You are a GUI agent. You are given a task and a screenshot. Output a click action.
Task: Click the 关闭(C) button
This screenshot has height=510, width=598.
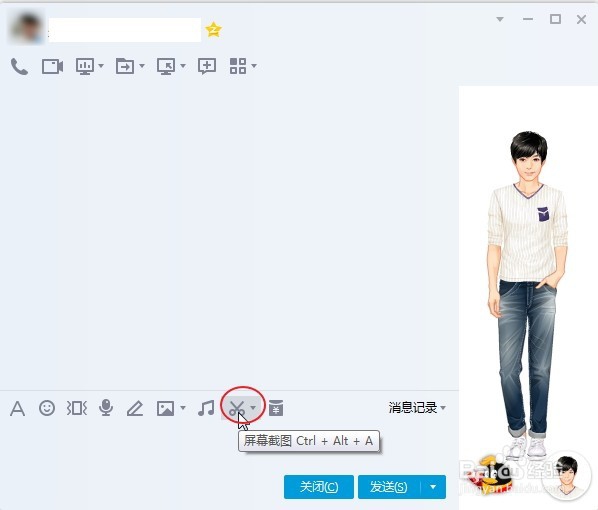(x=319, y=487)
